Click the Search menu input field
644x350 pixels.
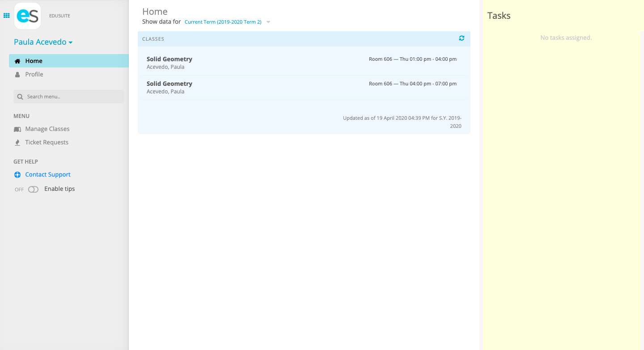pyautogui.click(x=69, y=97)
